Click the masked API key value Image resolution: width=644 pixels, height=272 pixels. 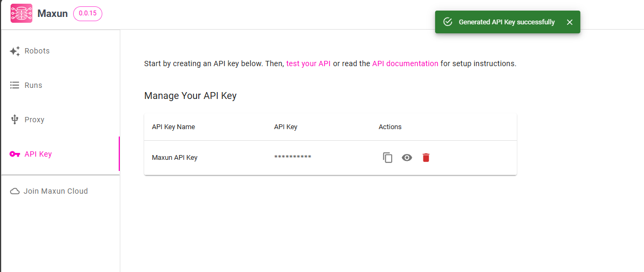tap(293, 157)
